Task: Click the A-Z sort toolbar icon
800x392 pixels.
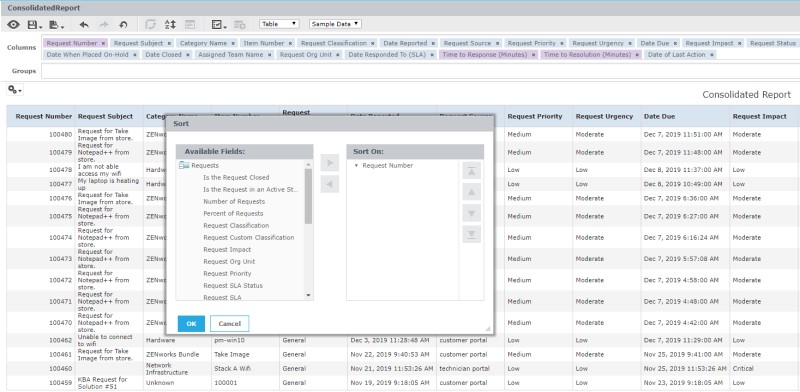Action: click(170, 24)
